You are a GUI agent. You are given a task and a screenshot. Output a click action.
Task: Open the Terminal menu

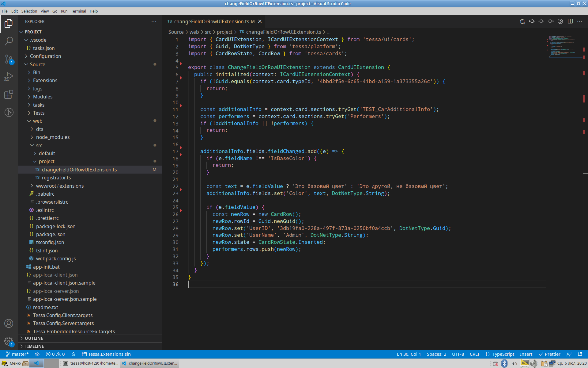[78, 11]
